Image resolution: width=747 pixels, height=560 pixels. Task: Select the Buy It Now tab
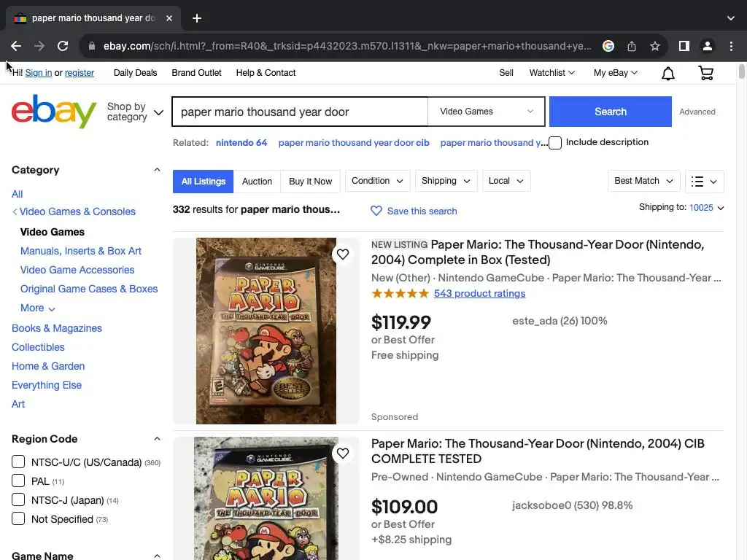(x=310, y=182)
